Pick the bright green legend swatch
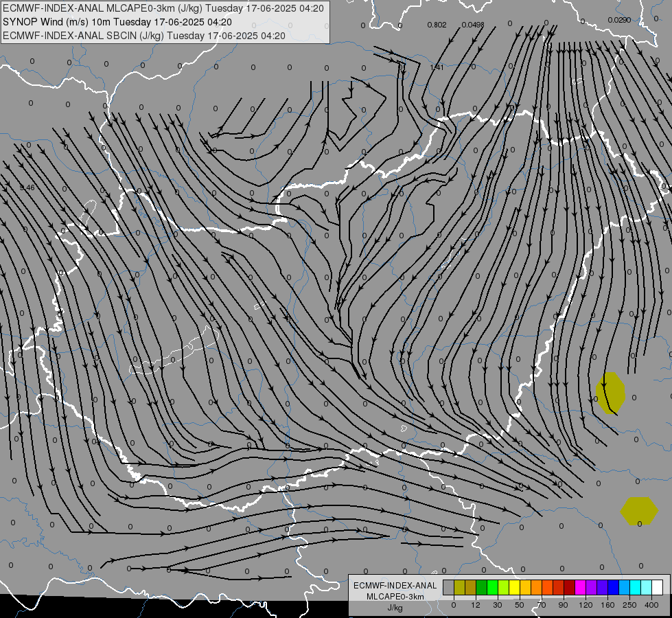This screenshot has height=618, width=672. click(492, 587)
